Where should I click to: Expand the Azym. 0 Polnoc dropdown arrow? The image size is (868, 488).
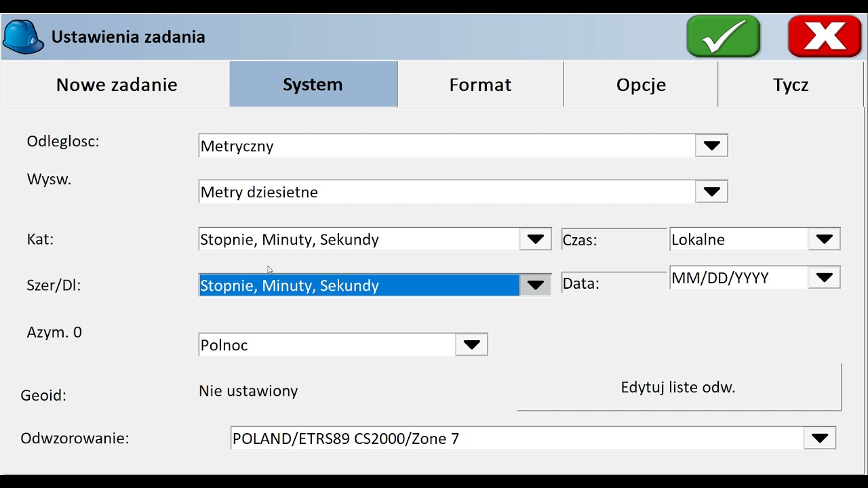tap(471, 345)
